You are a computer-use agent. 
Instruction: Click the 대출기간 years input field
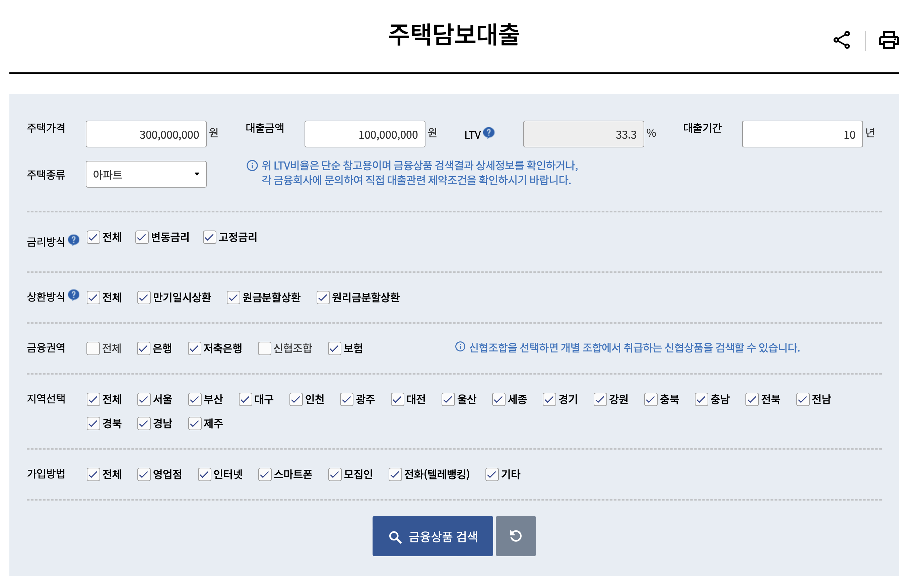[802, 134]
